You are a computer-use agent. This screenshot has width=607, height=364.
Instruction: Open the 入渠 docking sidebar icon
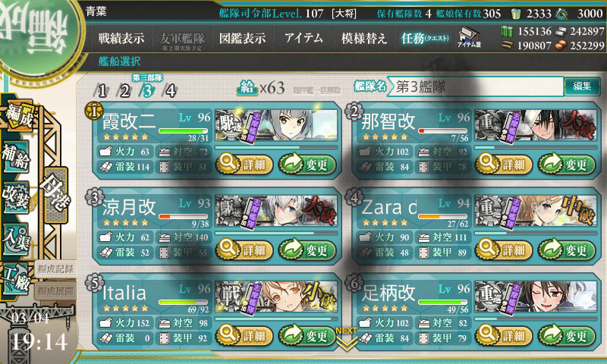[x=16, y=239]
